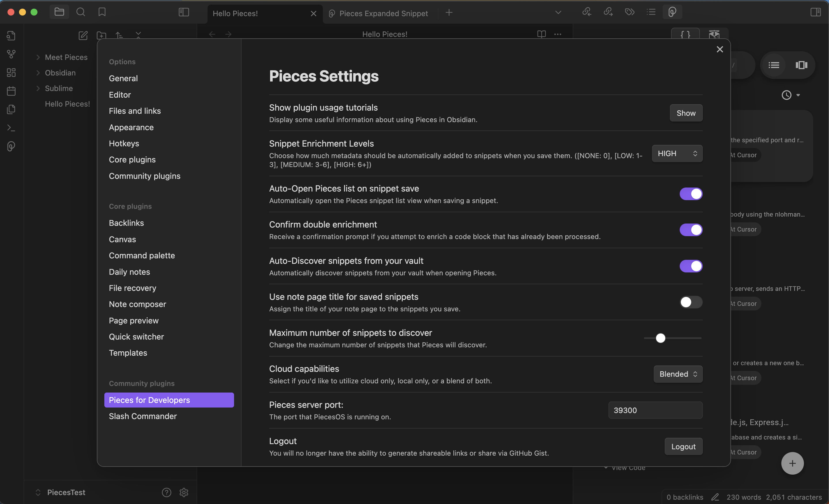Turn off Confirm double enrichment toggle
Viewport: 829px width, 504px height.
click(x=691, y=230)
